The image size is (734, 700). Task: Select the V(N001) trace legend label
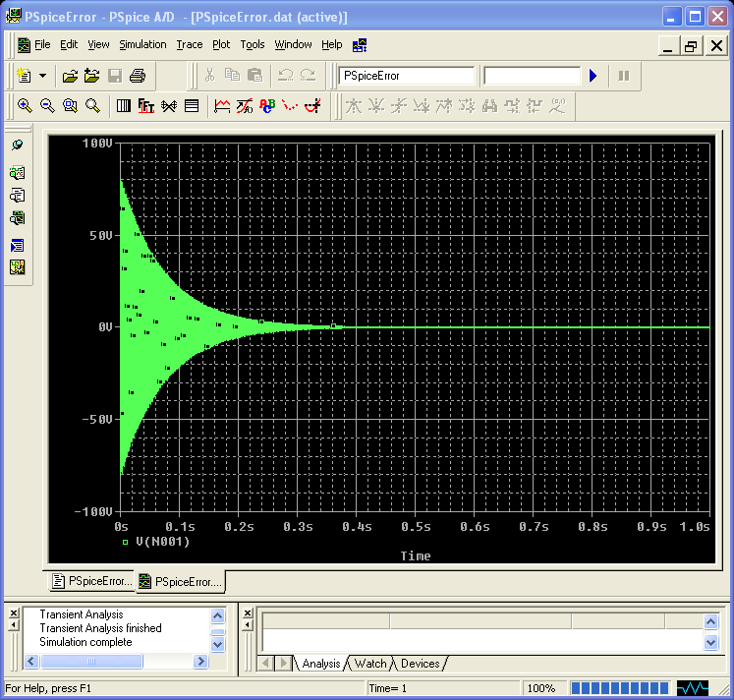coord(163,542)
